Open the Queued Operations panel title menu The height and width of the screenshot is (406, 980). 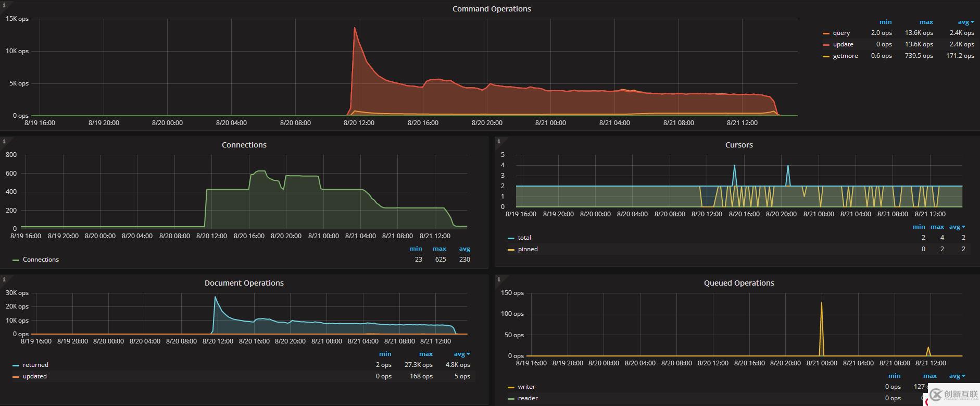coord(739,283)
